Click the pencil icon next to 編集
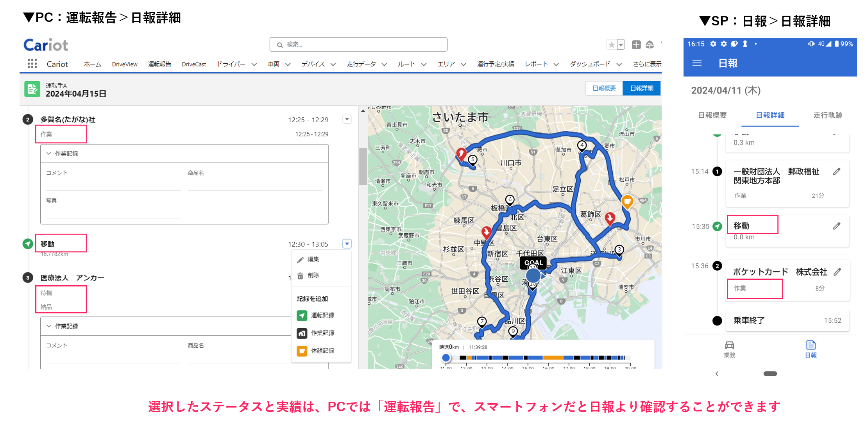 300,259
